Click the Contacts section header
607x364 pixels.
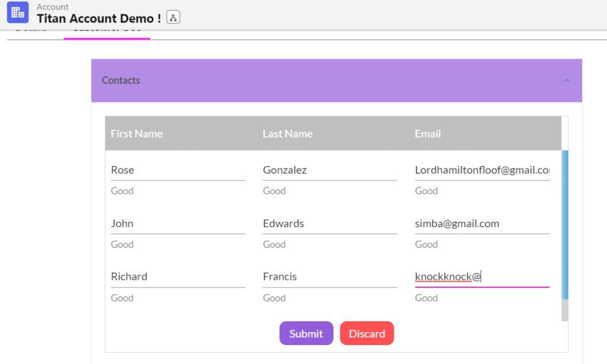337,81
